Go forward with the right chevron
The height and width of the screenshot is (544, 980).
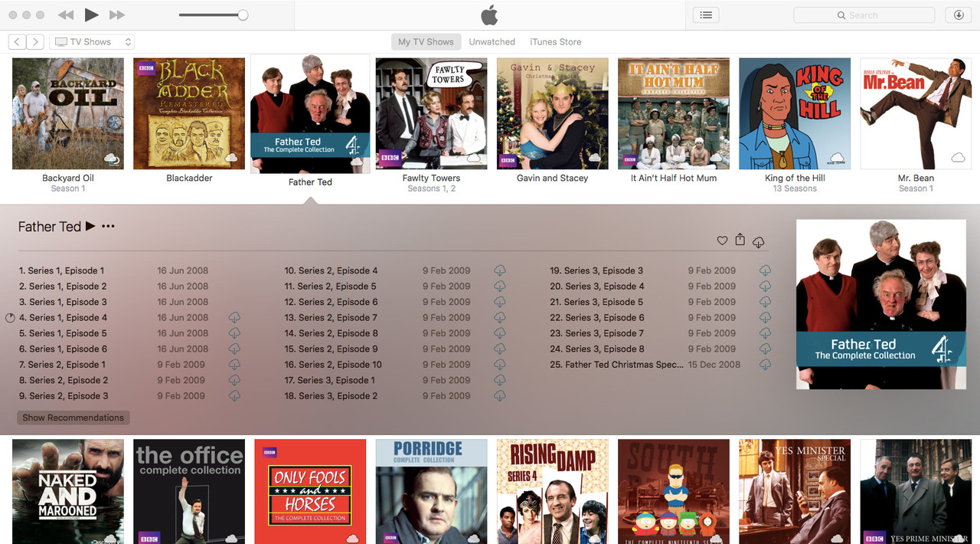point(35,42)
